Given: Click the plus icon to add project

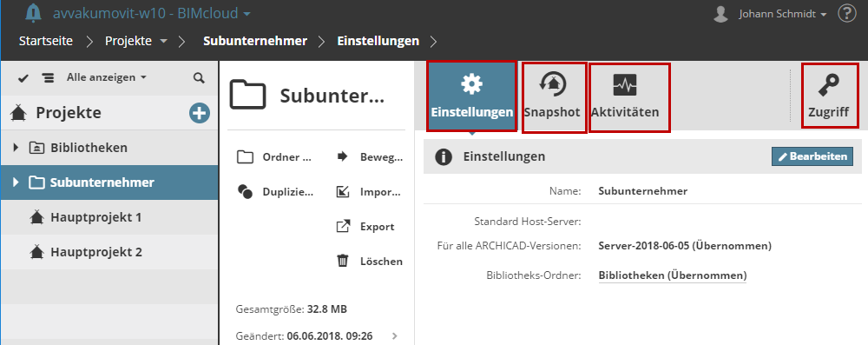Looking at the screenshot, I should [x=200, y=113].
